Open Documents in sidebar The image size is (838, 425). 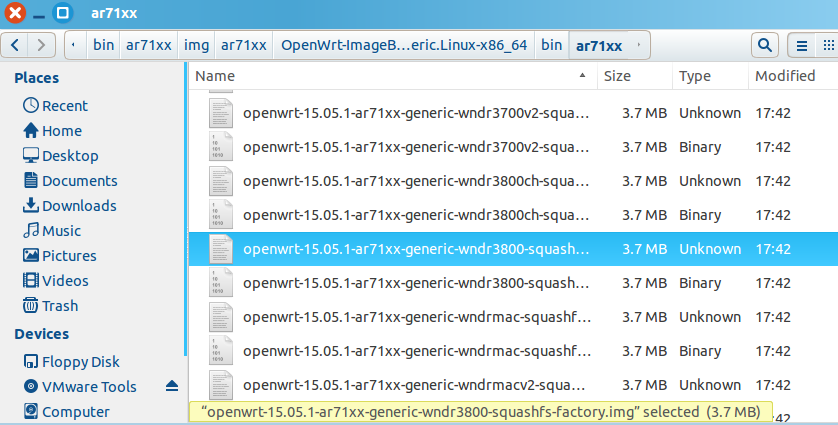click(x=70, y=181)
